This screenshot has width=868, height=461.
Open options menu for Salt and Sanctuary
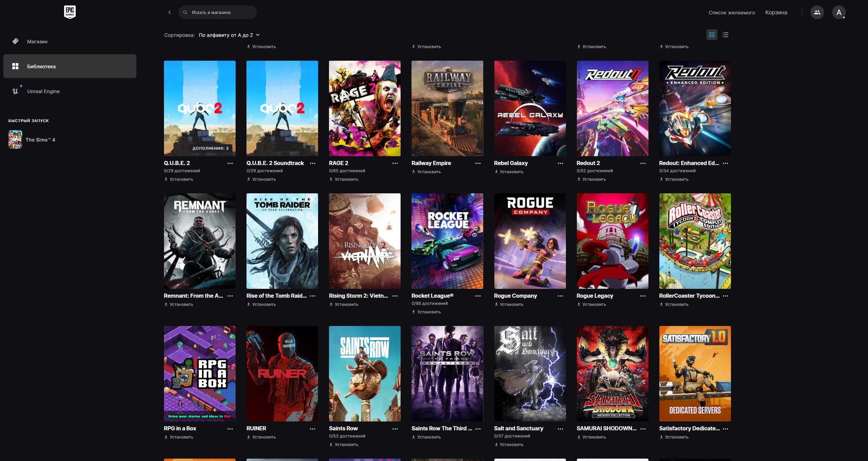(x=560, y=429)
